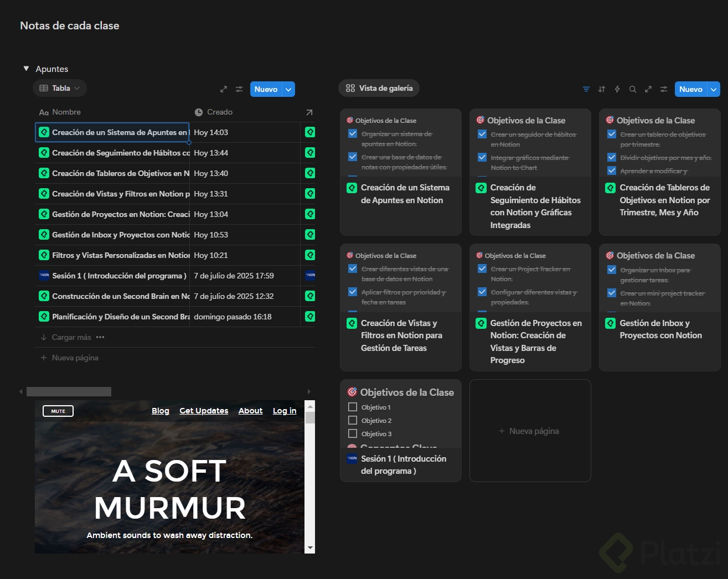Uncheck 'Dividir objetivos por mes y año' checkbox
The height and width of the screenshot is (579, 728).
pos(612,157)
